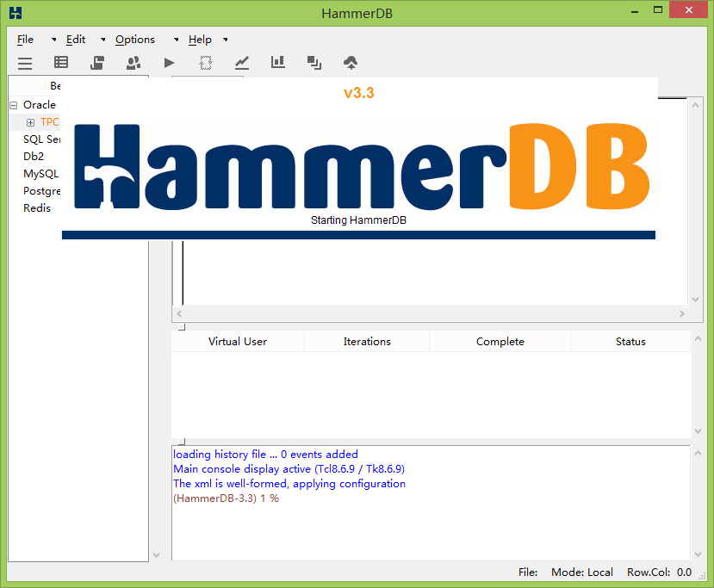The image size is (714, 588).
Task: Click the dropdown arrow next to Edit
Action: coord(103,40)
